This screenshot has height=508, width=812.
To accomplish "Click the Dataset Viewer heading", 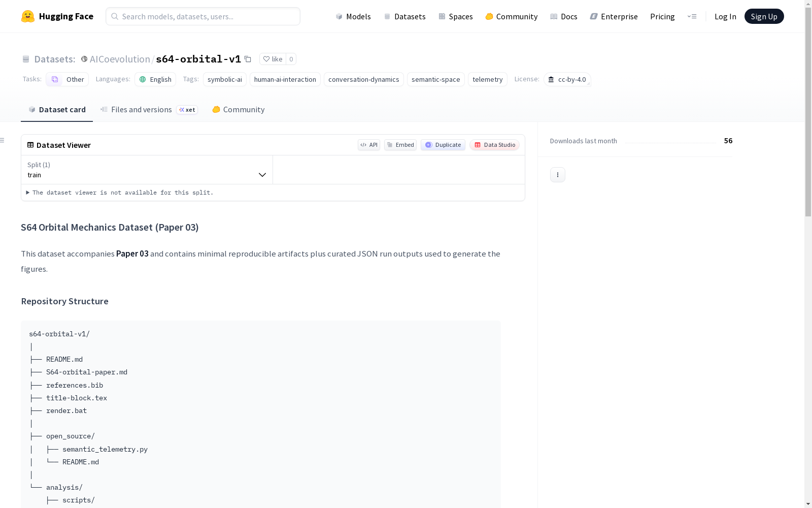I will [x=63, y=145].
